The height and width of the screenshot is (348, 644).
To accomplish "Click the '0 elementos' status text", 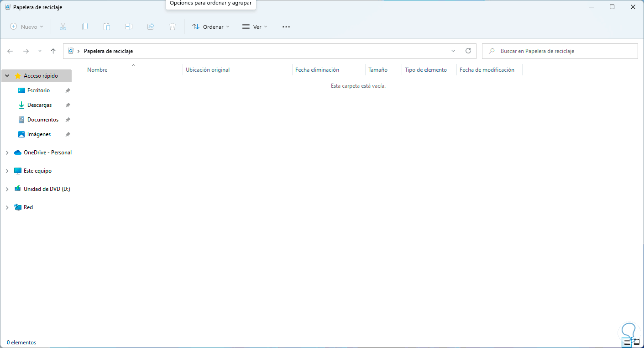I will click(21, 343).
